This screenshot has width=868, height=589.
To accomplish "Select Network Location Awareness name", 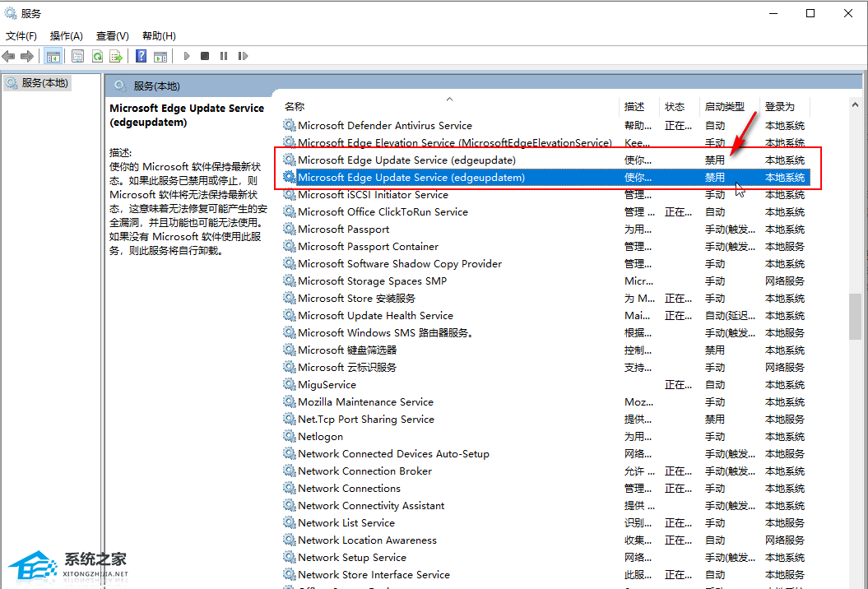I will click(367, 540).
